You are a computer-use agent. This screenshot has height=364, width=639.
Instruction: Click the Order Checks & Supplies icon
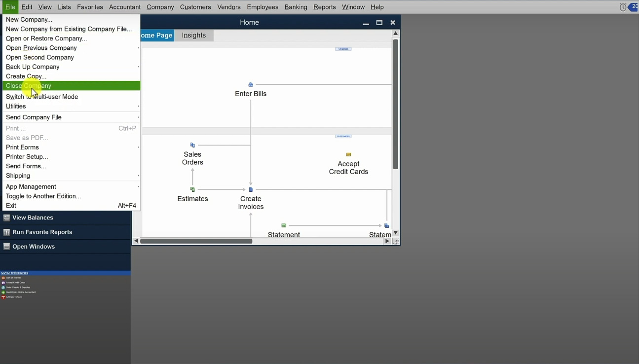[3, 288]
